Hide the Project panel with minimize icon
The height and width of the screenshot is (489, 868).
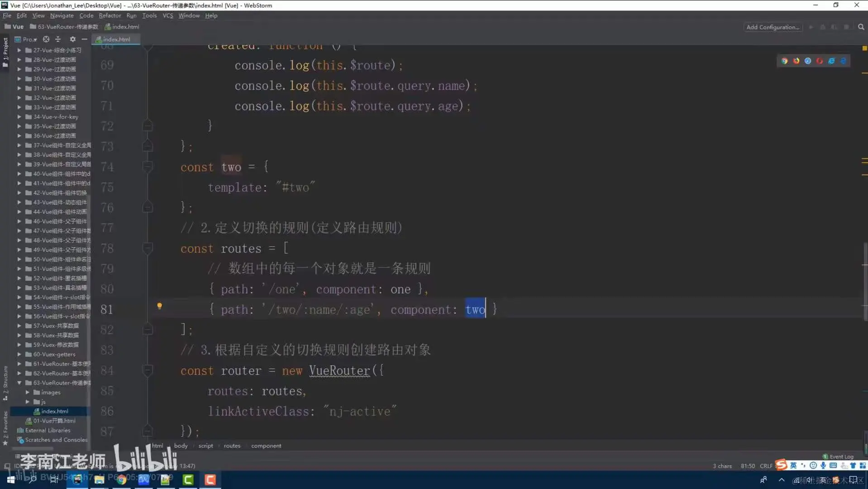[84, 39]
